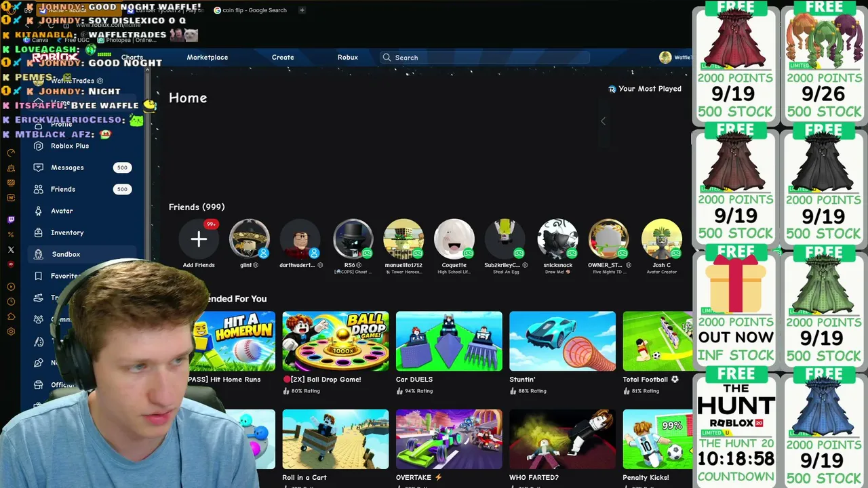This screenshot has width=868, height=488.
Task: Open the Car DUELS game thumbnail
Action: [449, 341]
